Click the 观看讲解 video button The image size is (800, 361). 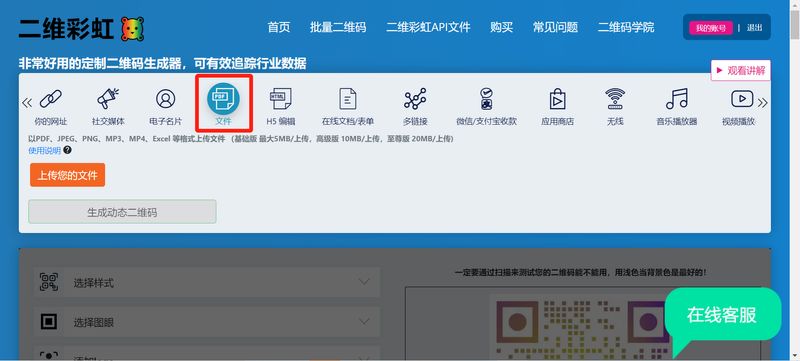click(x=740, y=70)
